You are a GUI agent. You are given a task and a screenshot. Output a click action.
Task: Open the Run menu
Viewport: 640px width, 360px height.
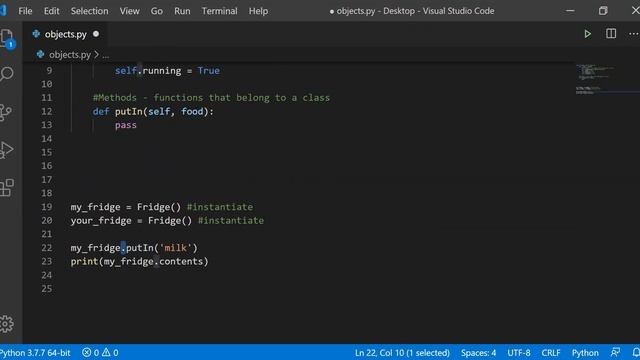click(x=182, y=11)
